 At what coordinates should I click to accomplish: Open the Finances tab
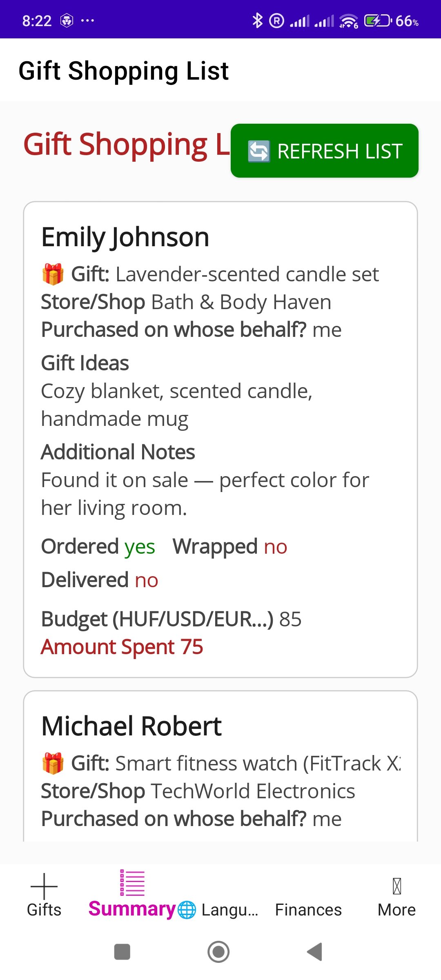point(308,910)
